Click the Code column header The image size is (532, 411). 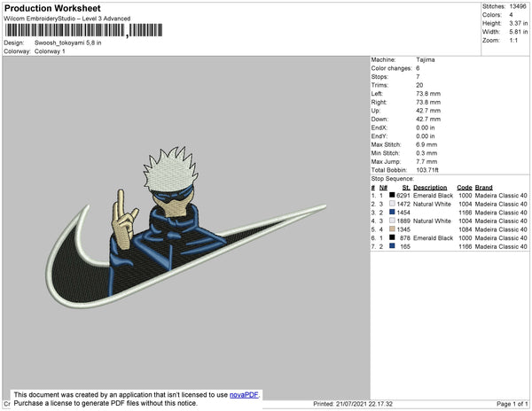[465, 188]
